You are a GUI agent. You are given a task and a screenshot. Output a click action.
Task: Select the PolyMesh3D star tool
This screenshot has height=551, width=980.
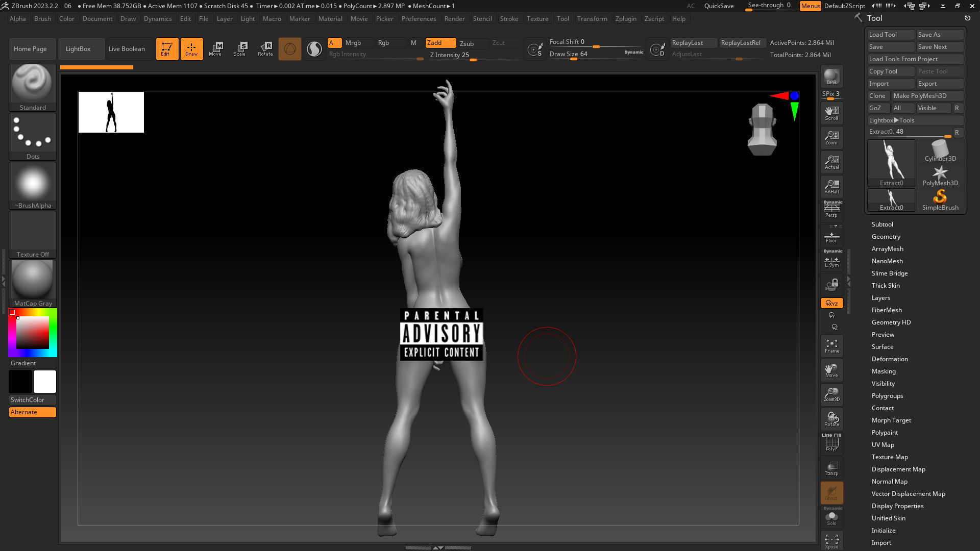point(940,176)
